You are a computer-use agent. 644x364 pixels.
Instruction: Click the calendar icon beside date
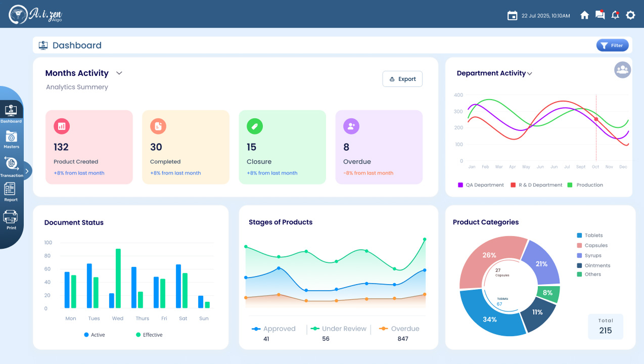(x=512, y=16)
